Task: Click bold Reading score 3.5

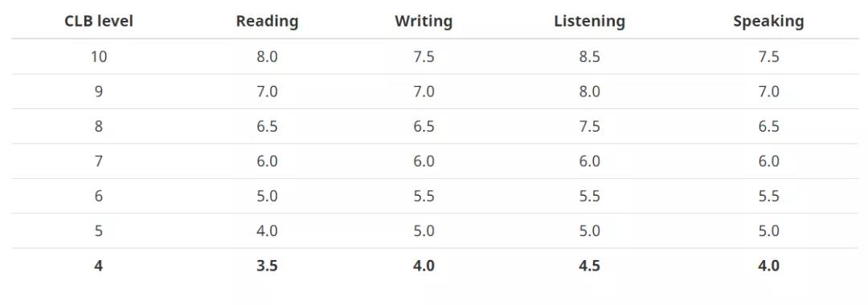Action: tap(267, 266)
